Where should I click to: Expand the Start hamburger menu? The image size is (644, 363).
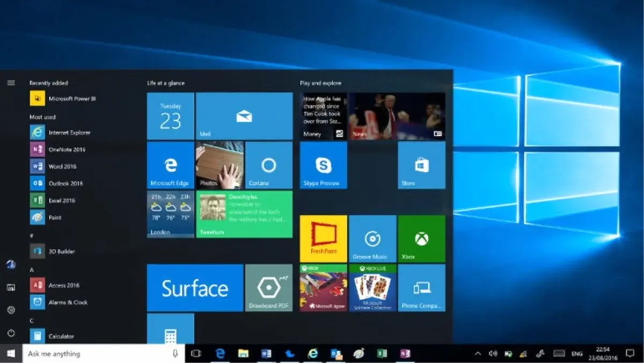coord(11,83)
